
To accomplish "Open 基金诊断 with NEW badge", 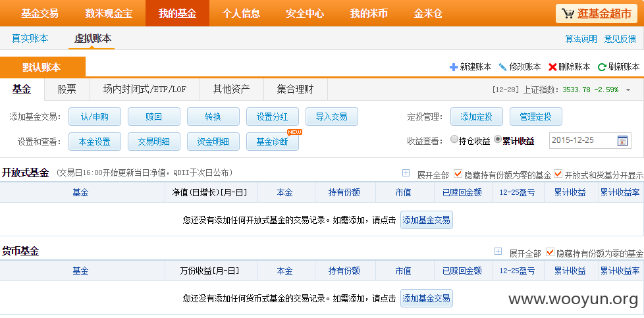I will point(273,142).
